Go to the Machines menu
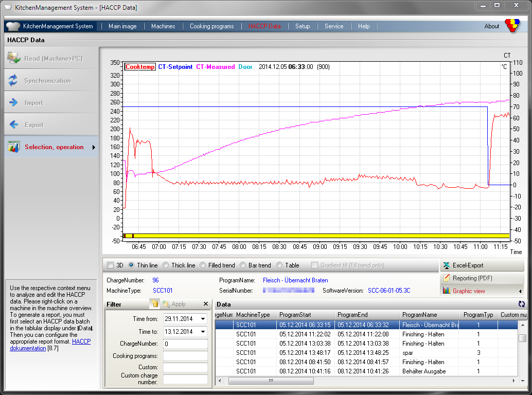This screenshot has width=532, height=395. pos(163,26)
